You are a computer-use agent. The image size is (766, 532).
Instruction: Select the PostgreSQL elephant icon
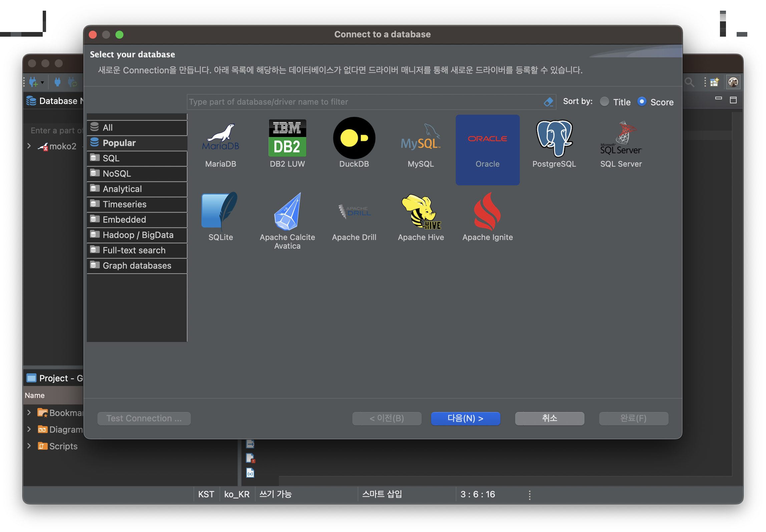(x=554, y=139)
